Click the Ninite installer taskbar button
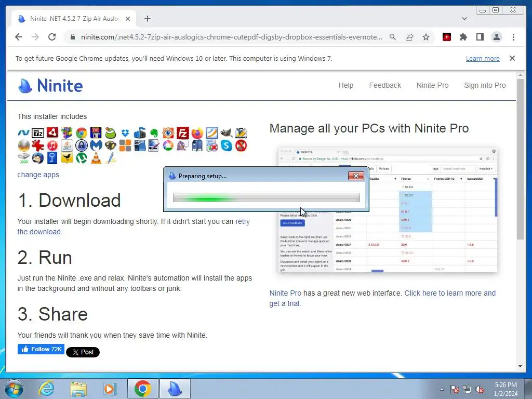The width and height of the screenshot is (532, 399). pos(175,389)
